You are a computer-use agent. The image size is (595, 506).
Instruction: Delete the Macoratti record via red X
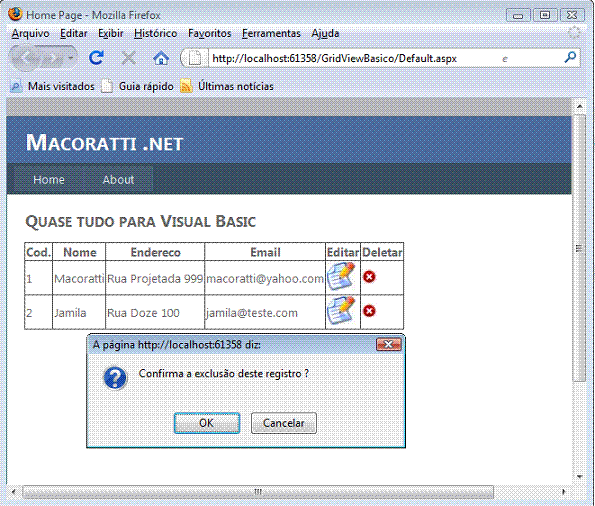coord(369,277)
